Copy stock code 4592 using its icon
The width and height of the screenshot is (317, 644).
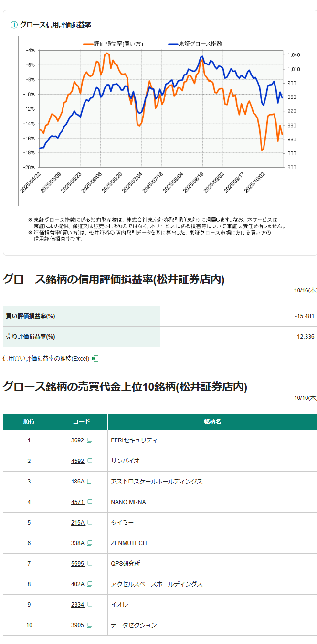tap(89, 461)
